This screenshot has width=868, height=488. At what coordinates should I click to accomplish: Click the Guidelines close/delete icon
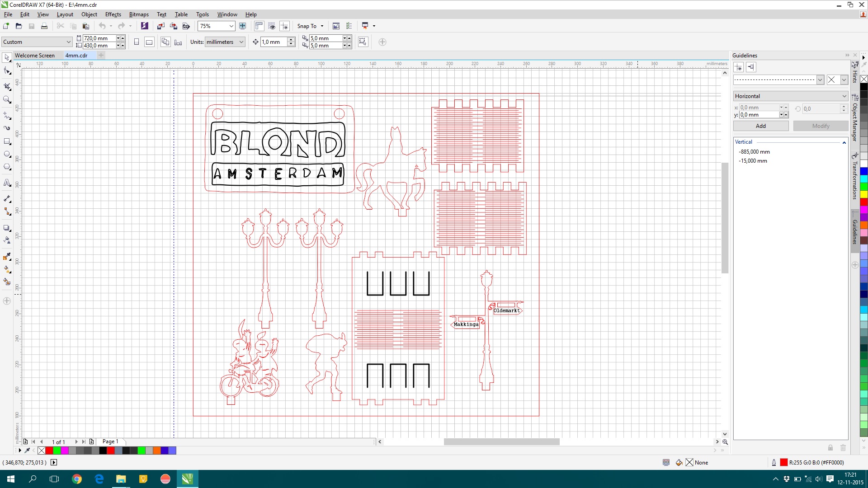click(x=832, y=79)
